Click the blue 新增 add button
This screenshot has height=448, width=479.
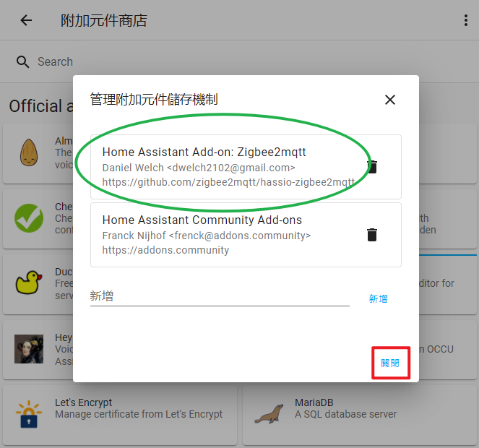tap(378, 298)
